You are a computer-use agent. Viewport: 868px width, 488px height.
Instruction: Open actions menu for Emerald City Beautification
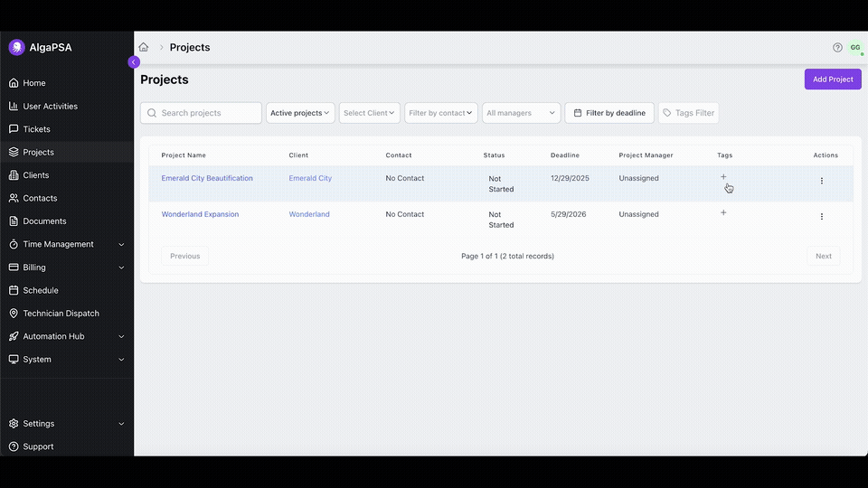click(821, 181)
